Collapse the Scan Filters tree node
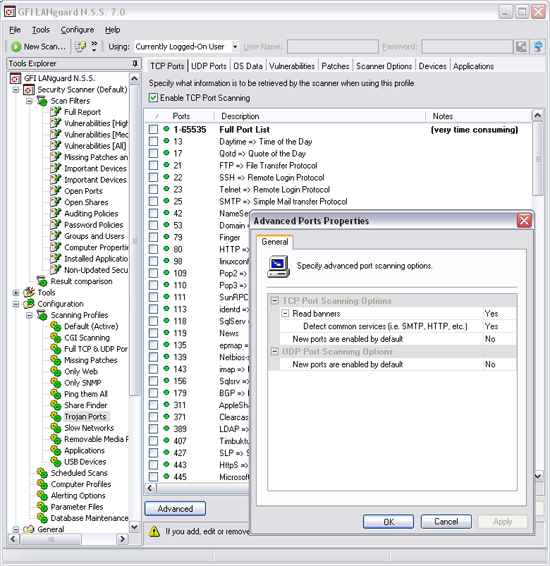Image resolution: width=550 pixels, height=566 pixels. point(29,101)
